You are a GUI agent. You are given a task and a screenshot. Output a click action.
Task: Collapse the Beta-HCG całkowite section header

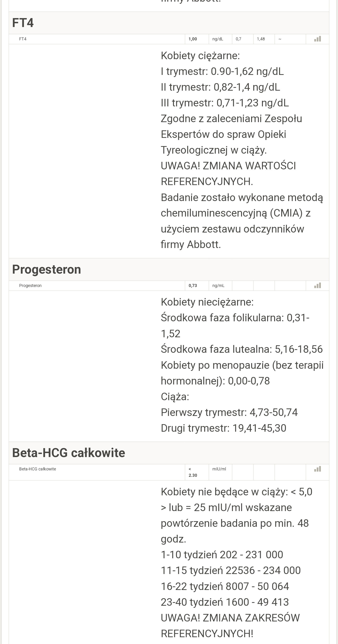pos(69,453)
